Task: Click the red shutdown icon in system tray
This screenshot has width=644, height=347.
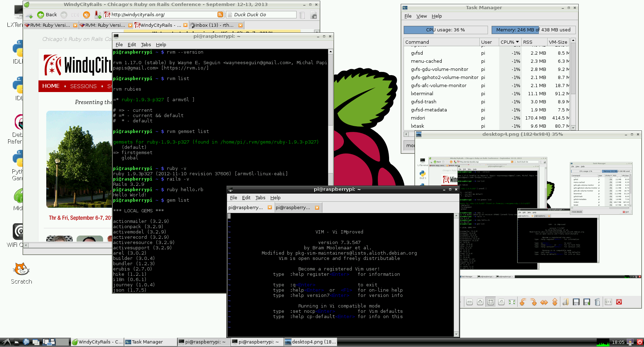Action: click(639, 342)
